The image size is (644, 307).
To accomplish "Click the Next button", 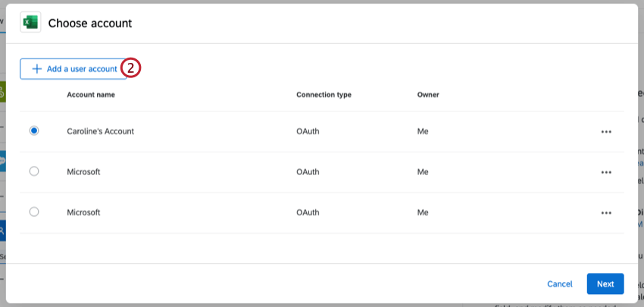I will click(x=605, y=284).
